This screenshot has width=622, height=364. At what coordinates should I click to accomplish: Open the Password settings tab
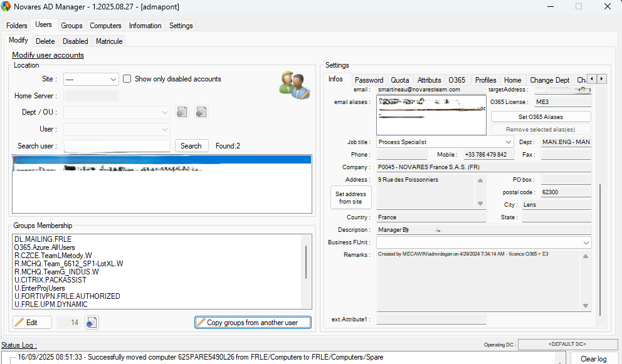(x=369, y=80)
